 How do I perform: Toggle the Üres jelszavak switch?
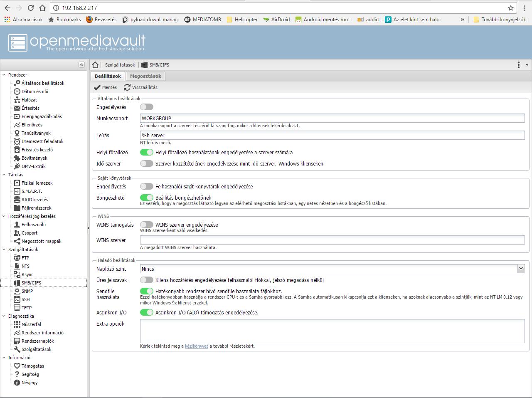[147, 280]
